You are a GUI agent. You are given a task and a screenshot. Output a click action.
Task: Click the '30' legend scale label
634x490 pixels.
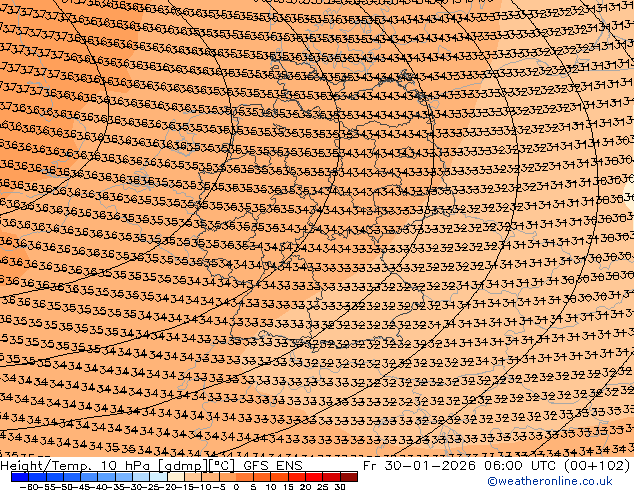coord(340,487)
